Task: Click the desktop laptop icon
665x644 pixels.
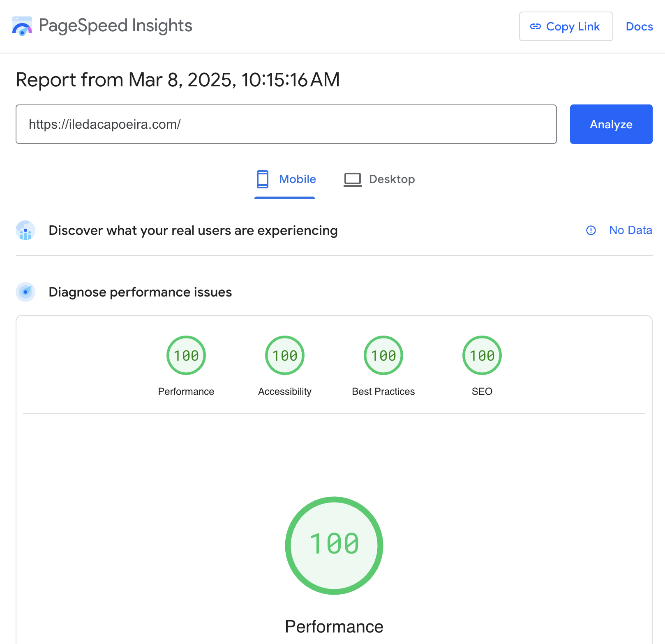Action: [x=353, y=180]
